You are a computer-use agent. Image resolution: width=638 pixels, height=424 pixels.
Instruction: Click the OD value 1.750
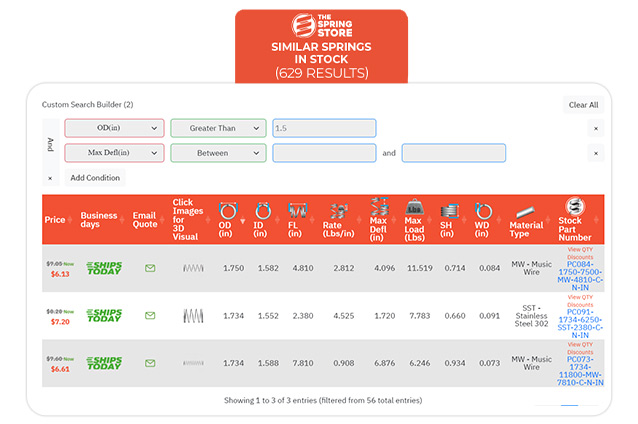tap(234, 268)
